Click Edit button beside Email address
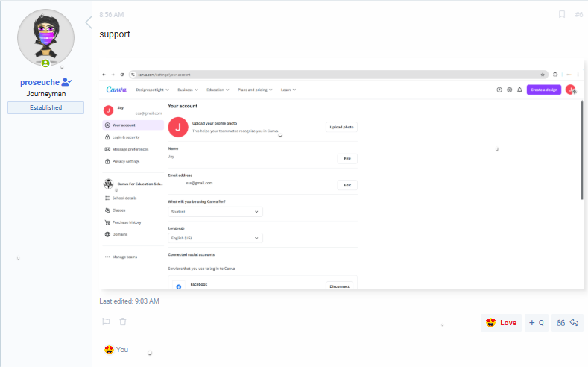This screenshot has width=588, height=367. 347,185
